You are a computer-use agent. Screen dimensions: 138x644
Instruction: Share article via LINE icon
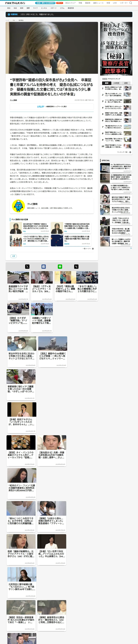click(x=60, y=267)
